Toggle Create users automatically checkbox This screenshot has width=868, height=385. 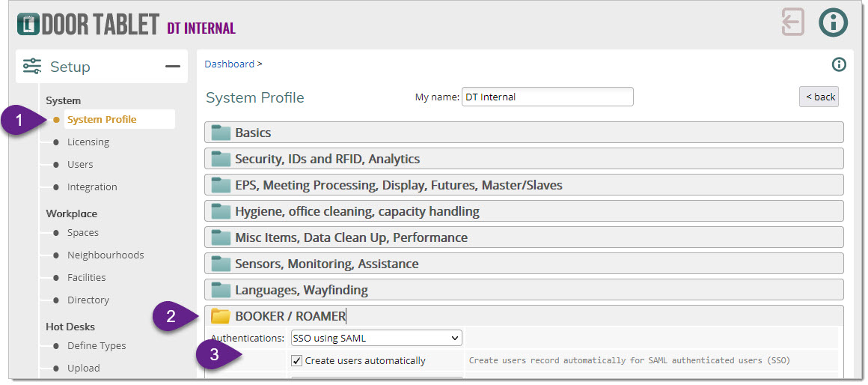(297, 360)
